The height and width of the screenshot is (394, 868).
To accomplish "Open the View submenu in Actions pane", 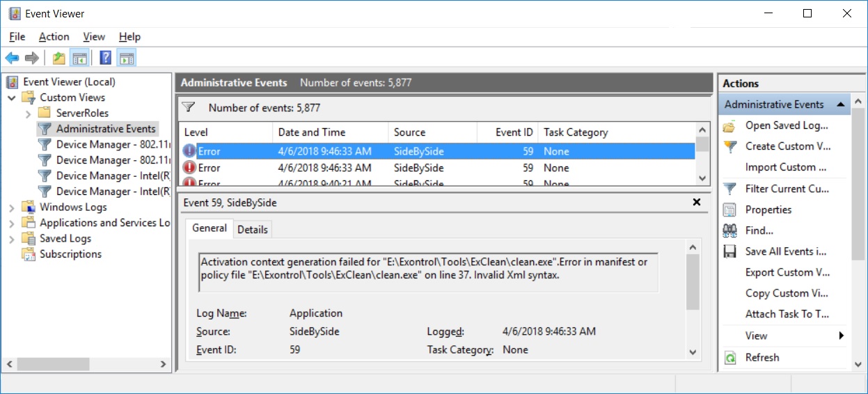I will [757, 336].
